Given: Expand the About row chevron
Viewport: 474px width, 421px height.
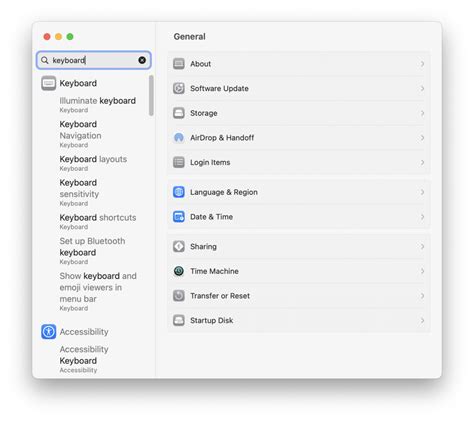Looking at the screenshot, I should click(x=422, y=64).
